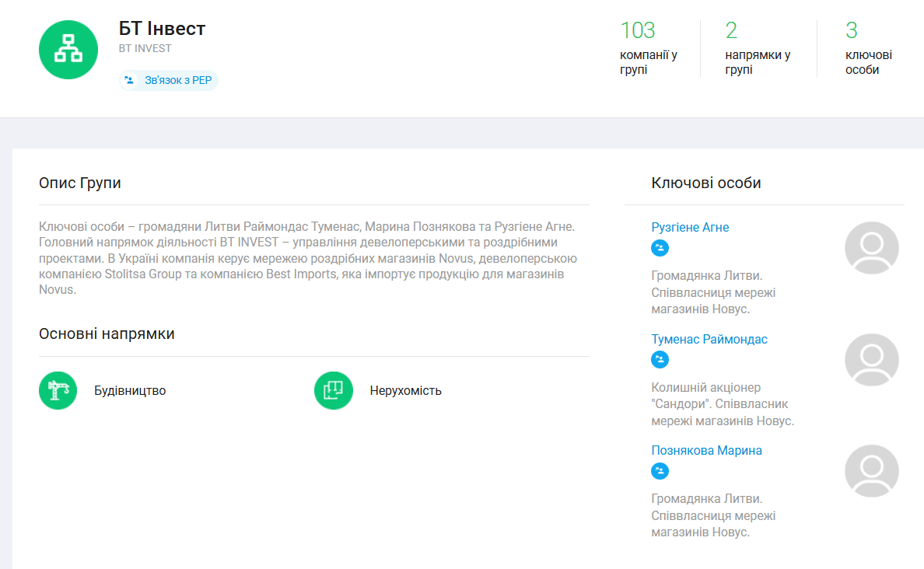The width and height of the screenshot is (924, 569).
Task: Open Рузгіене Агне profile link
Action: coord(690,227)
